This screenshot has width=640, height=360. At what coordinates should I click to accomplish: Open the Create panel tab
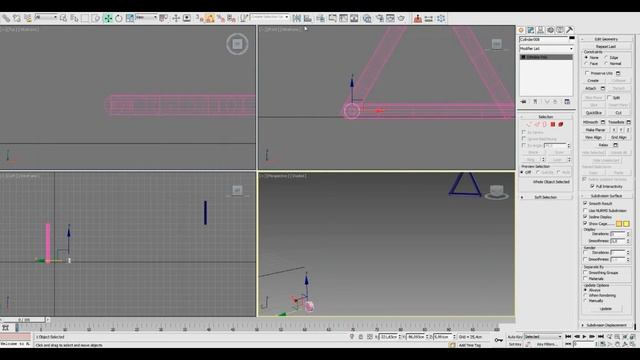521,30
